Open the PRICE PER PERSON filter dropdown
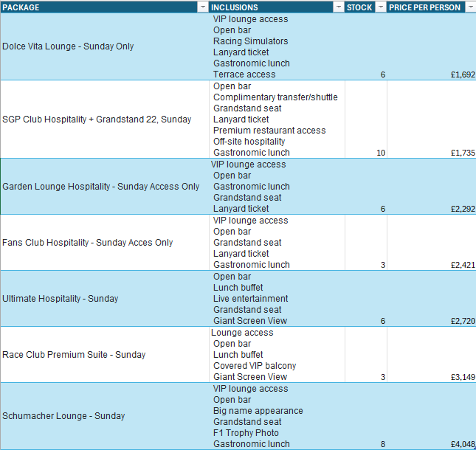 [471, 7]
